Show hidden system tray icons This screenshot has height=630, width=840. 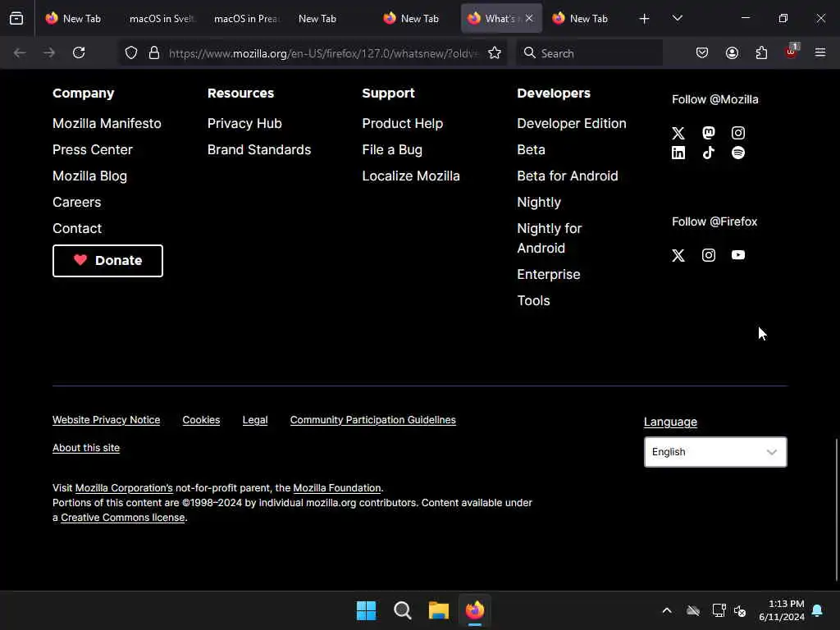[667, 610]
